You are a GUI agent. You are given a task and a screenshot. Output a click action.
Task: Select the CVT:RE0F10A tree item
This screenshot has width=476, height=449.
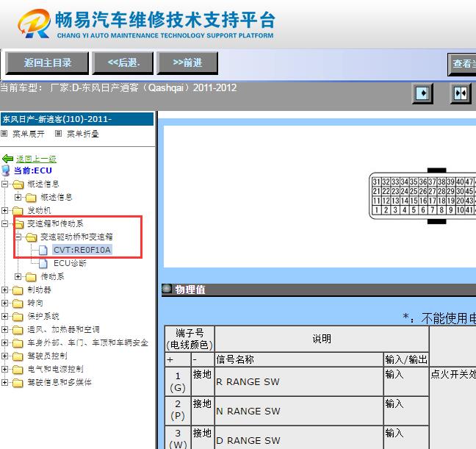tap(82, 250)
